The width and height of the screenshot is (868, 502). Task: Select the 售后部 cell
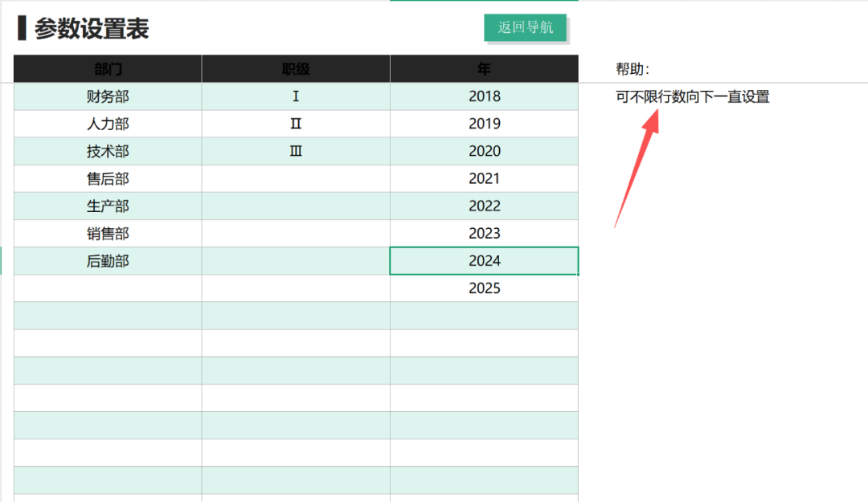click(108, 178)
